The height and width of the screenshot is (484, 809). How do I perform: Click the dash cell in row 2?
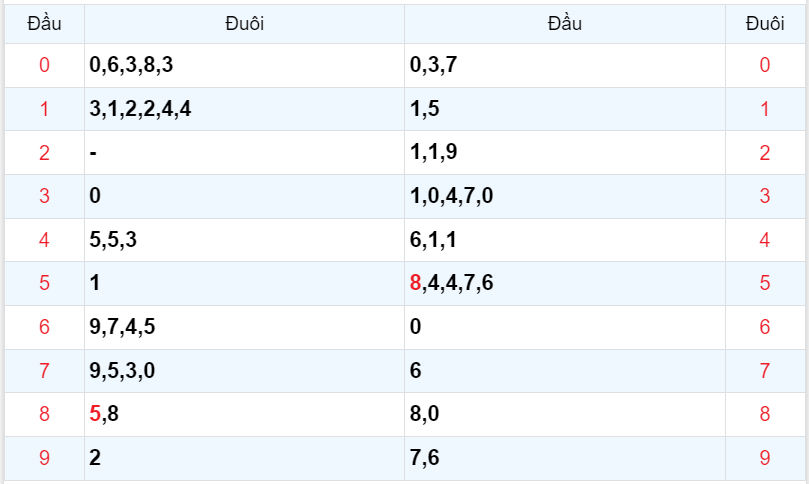point(93,153)
